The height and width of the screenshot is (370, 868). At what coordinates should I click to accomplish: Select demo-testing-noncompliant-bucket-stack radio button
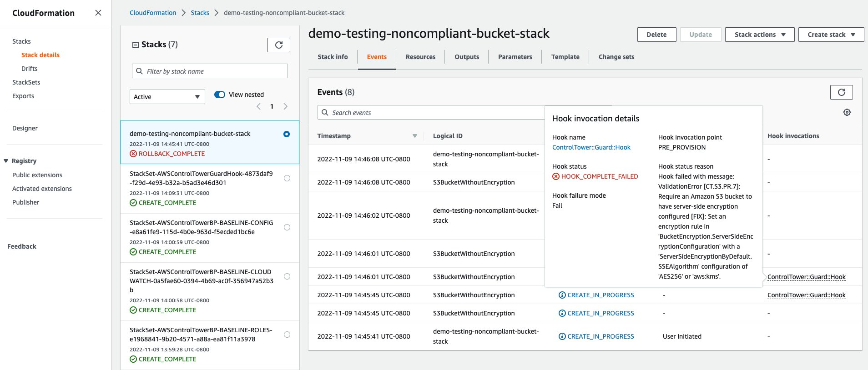point(287,134)
